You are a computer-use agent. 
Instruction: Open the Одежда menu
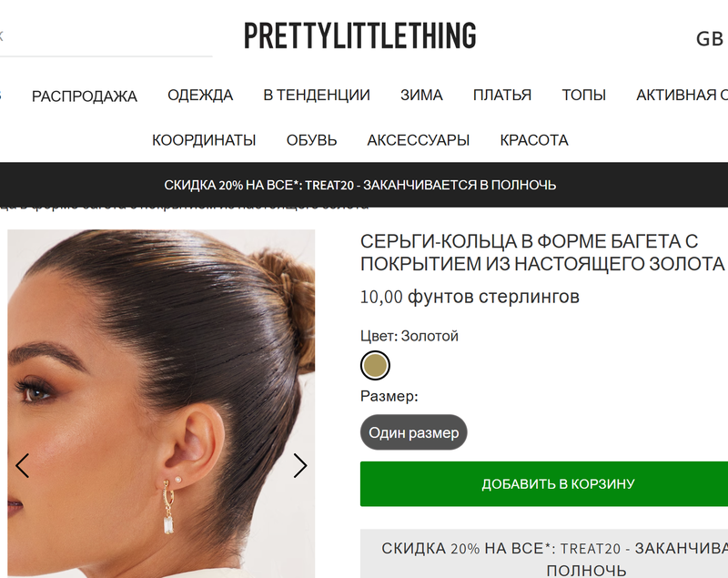[x=200, y=96]
